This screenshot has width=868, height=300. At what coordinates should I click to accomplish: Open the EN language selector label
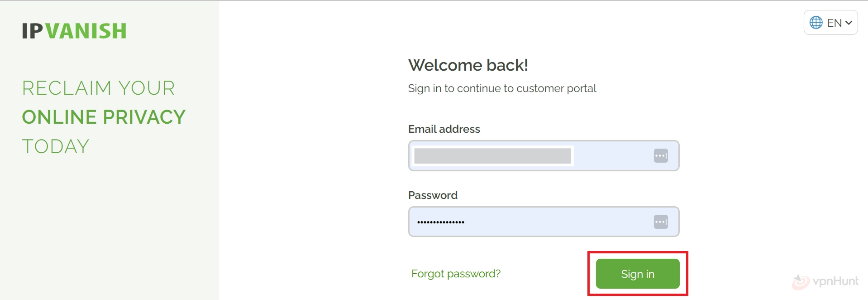coord(834,23)
